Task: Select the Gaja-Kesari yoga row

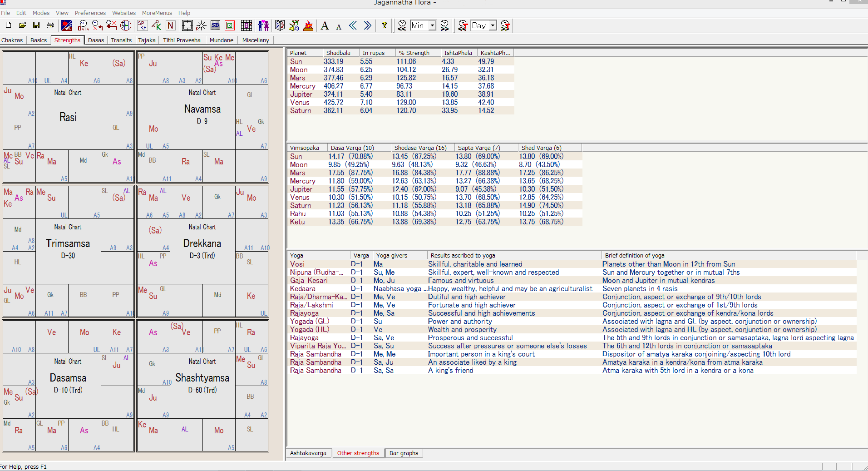Action: click(309, 280)
